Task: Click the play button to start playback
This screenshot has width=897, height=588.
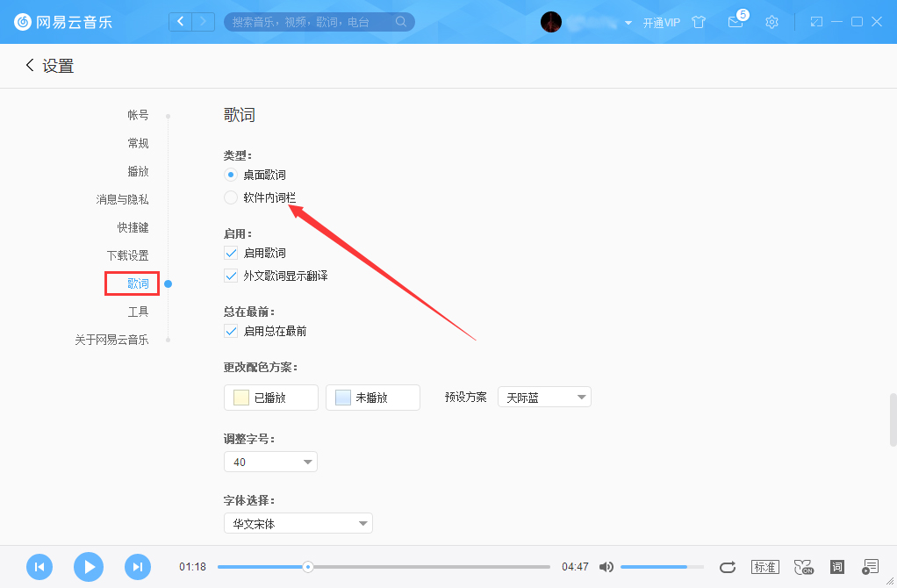Action: point(88,567)
